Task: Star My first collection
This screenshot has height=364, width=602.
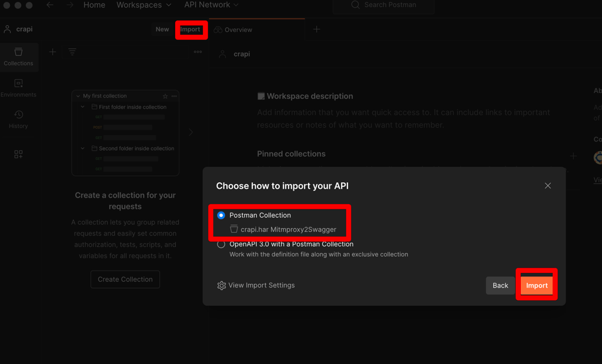Action: click(x=165, y=96)
